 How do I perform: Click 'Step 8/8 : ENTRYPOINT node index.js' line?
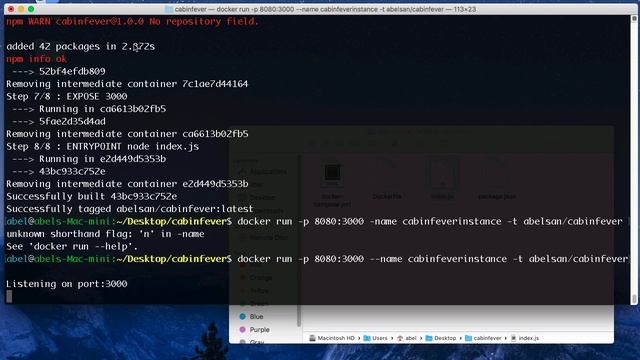[x=102, y=147]
